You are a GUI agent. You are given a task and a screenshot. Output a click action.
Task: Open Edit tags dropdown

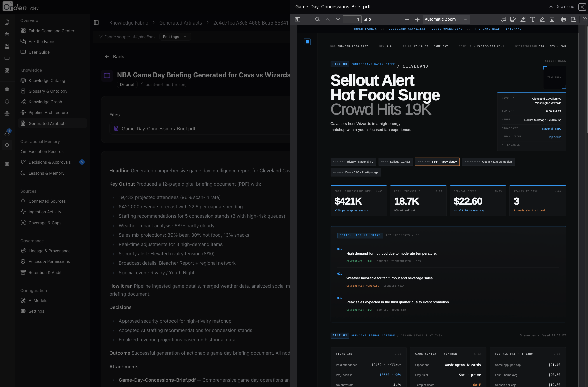coord(175,37)
